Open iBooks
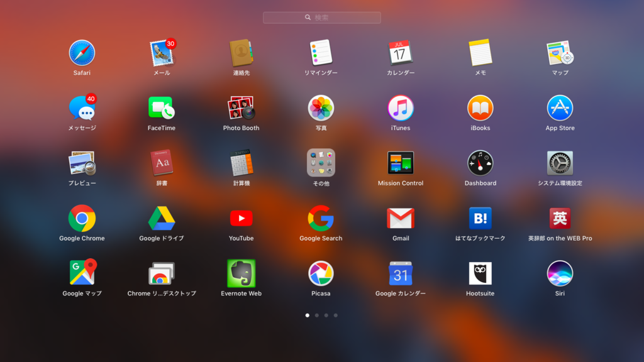The image size is (644, 362). (480, 108)
